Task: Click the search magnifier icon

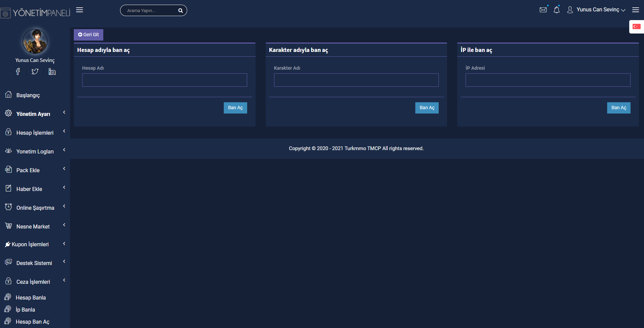Action: click(180, 11)
